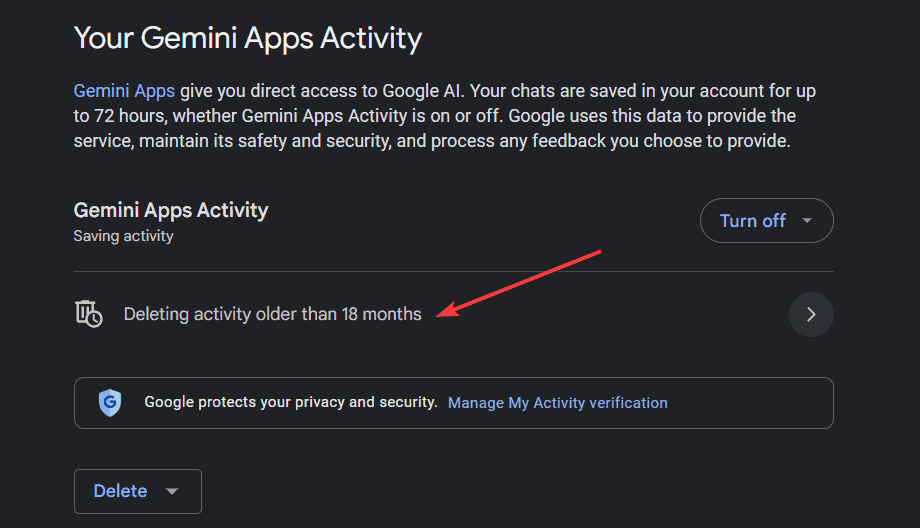Click the Google shield privacy icon

click(110, 402)
